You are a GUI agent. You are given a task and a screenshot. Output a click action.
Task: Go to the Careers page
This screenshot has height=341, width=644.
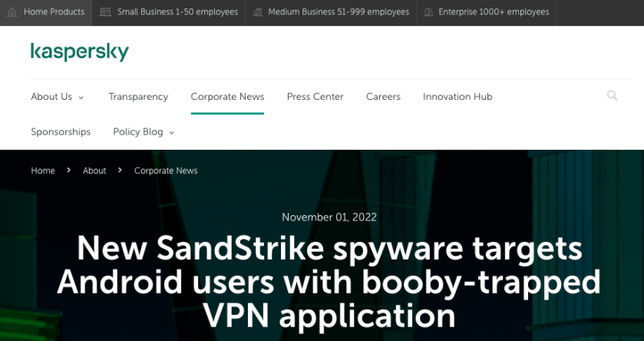[383, 97]
